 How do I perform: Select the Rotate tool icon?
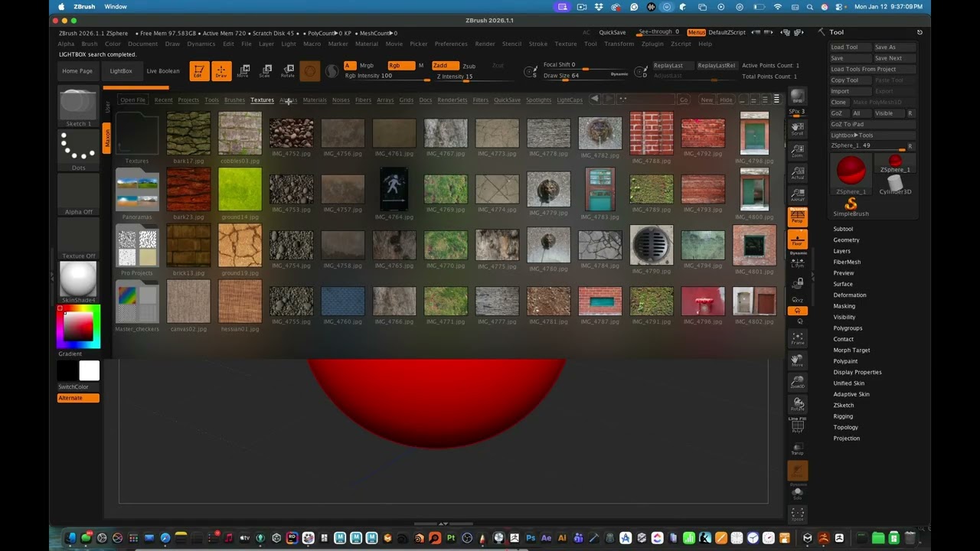pyautogui.click(x=288, y=71)
